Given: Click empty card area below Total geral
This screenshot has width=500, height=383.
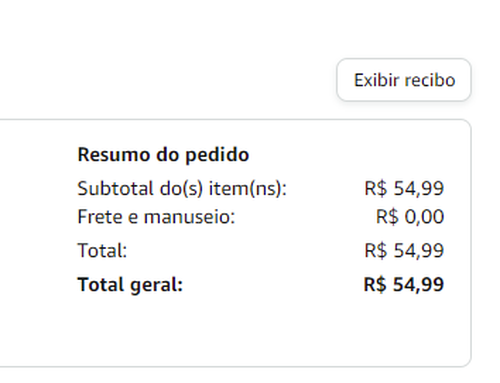Looking at the screenshot, I should pos(260,330).
